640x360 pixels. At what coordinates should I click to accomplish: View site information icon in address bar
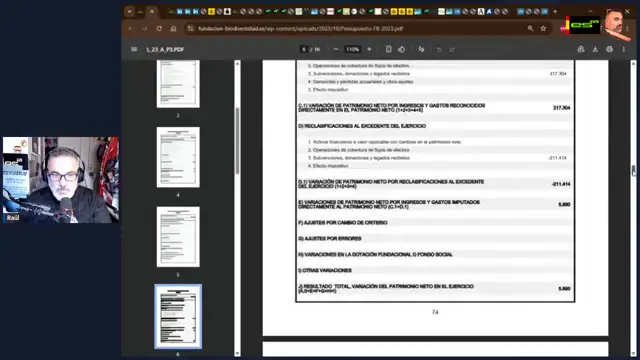tap(190, 29)
